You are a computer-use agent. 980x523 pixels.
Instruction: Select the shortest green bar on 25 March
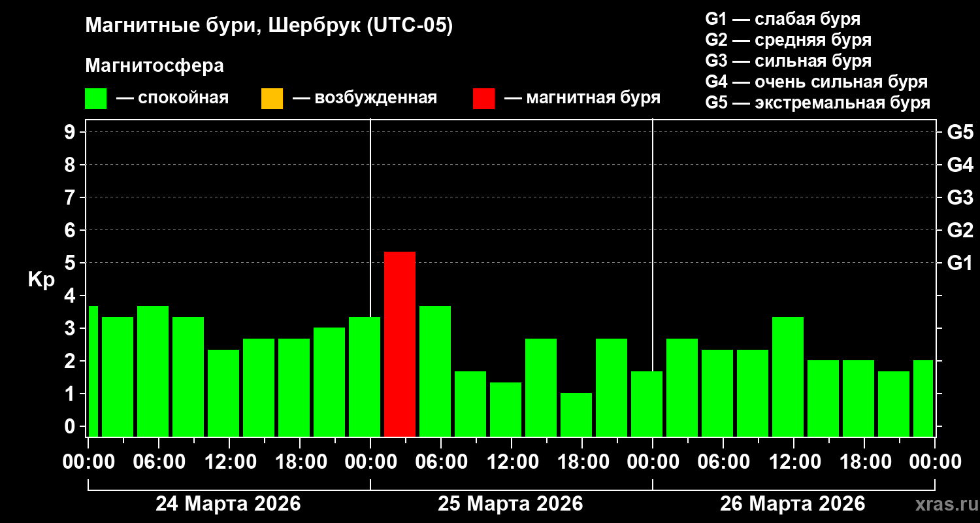point(576,414)
